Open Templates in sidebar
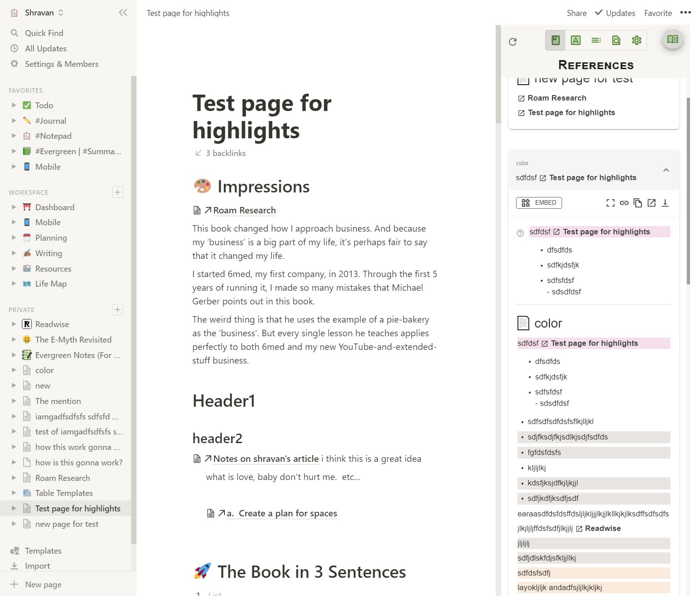 (43, 551)
